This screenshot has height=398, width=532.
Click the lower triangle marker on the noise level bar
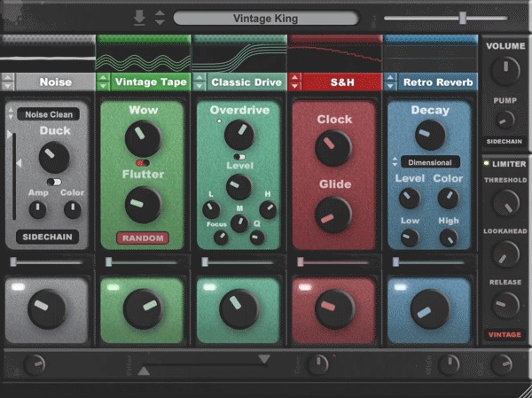(x=19, y=163)
